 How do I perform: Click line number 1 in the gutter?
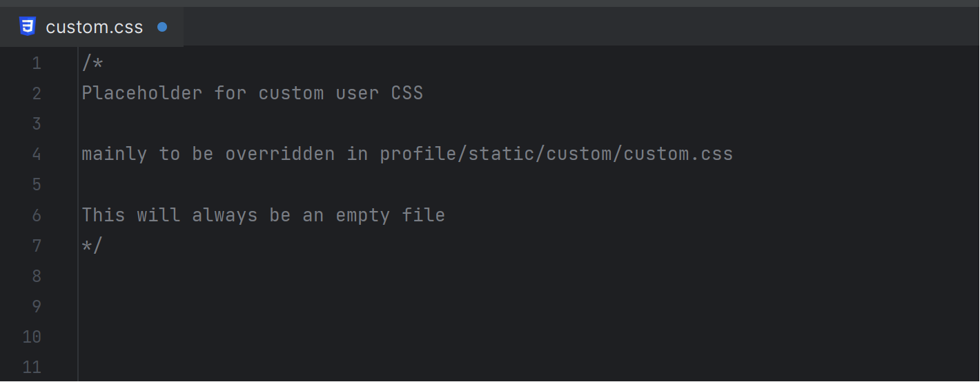37,63
